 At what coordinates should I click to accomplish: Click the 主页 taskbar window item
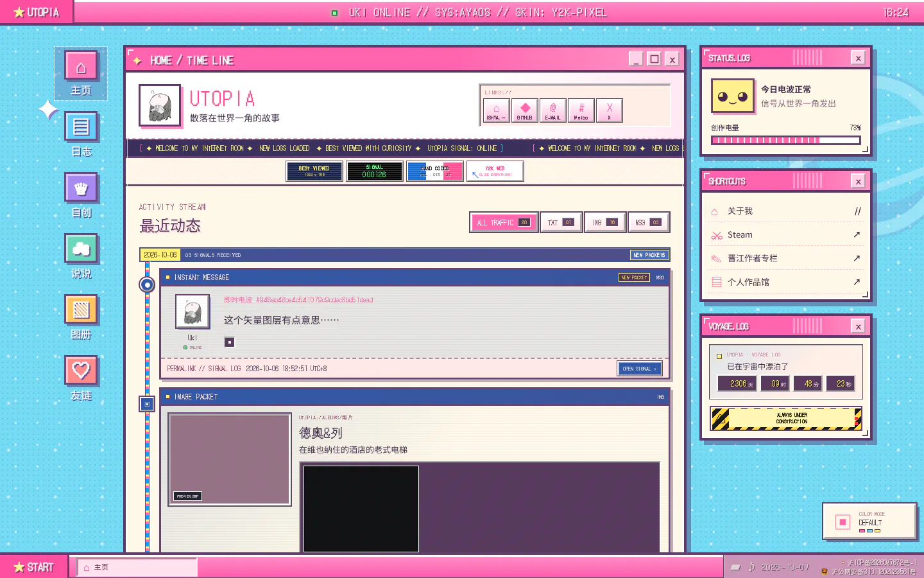[x=137, y=567]
